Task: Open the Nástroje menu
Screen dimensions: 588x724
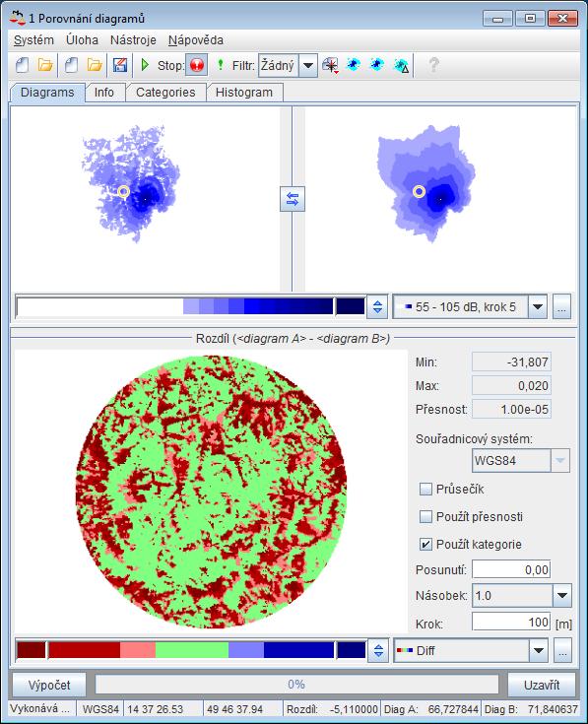Action: [x=133, y=40]
